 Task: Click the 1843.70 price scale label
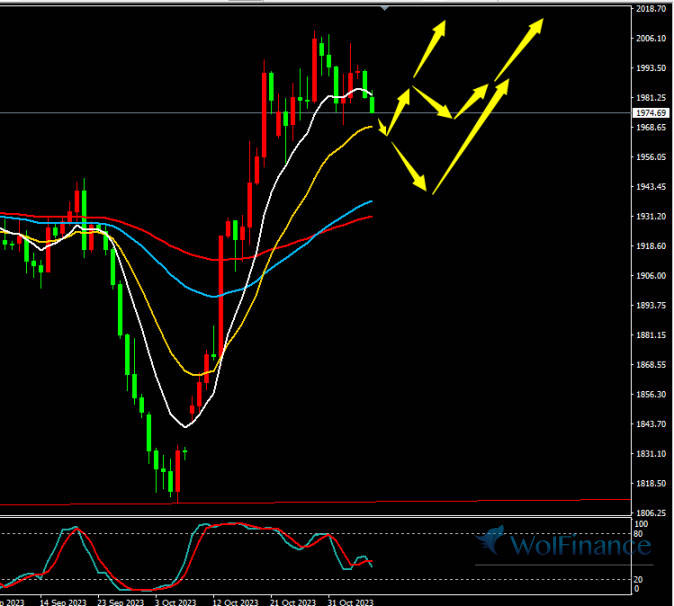pyautogui.click(x=651, y=424)
